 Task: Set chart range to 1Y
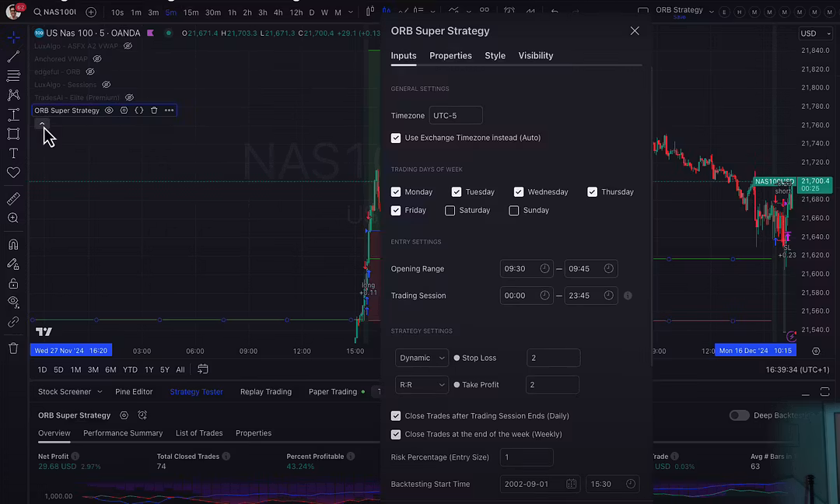[149, 370]
